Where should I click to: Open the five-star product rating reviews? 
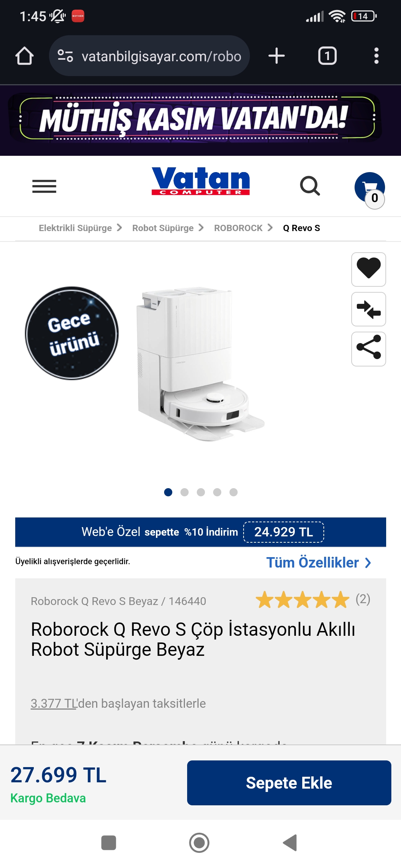[313, 599]
